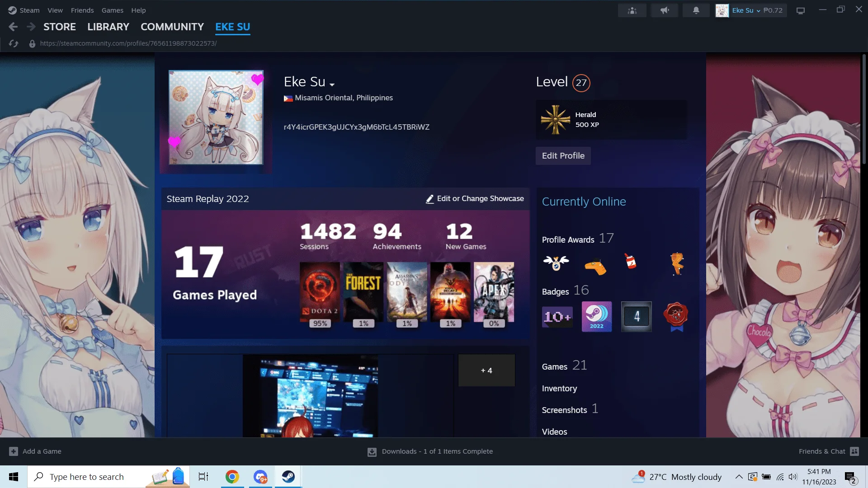Open the Apex Legends game cover
This screenshot has height=488, width=868.
494,292
